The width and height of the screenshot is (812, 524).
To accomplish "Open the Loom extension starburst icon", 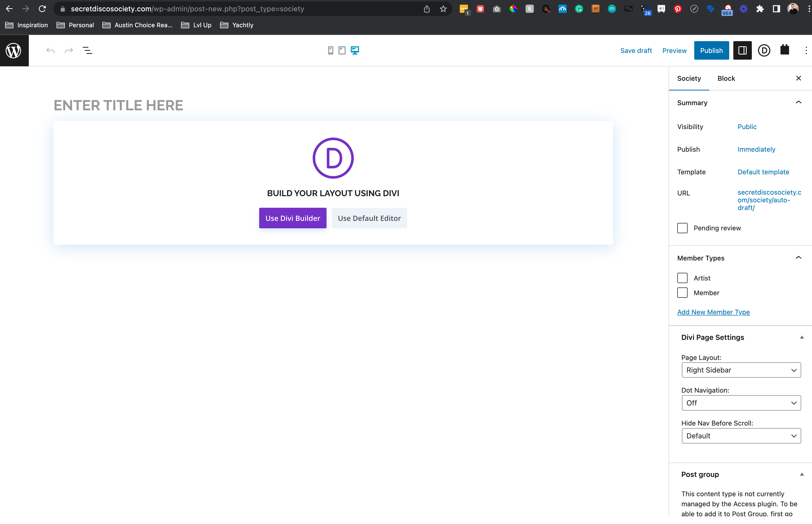I will tap(744, 9).
